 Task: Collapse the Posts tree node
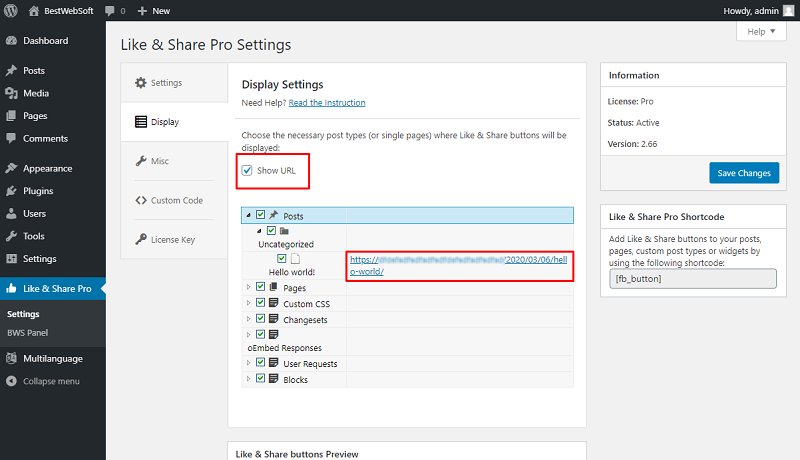click(248, 215)
